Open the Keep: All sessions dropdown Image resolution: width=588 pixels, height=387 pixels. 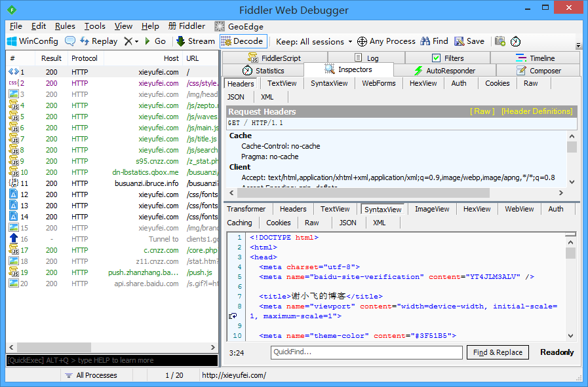(x=314, y=42)
